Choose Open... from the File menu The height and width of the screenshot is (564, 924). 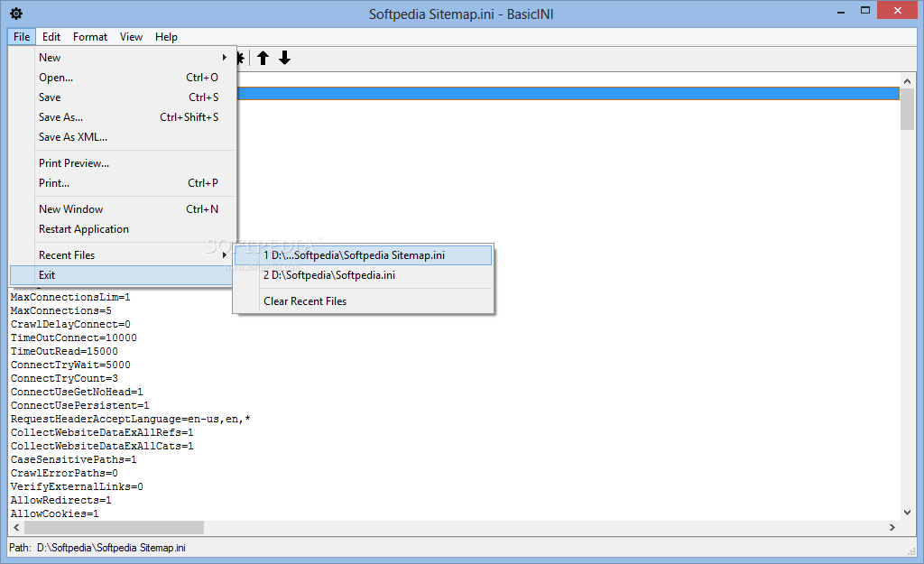[x=123, y=78]
